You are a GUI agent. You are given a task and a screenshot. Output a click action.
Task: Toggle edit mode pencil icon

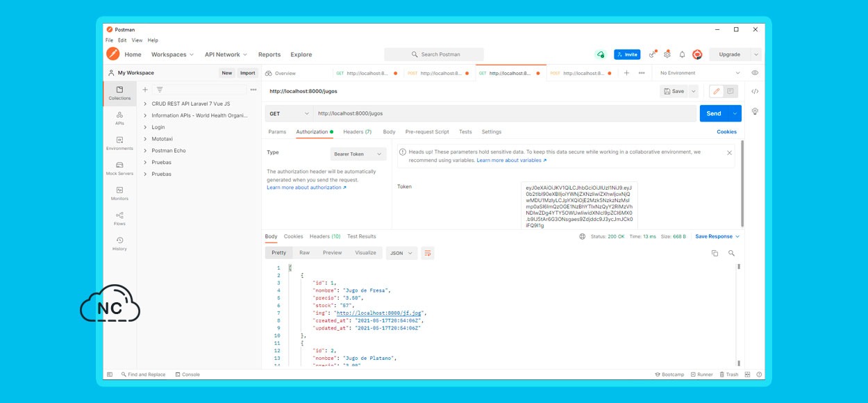click(716, 91)
